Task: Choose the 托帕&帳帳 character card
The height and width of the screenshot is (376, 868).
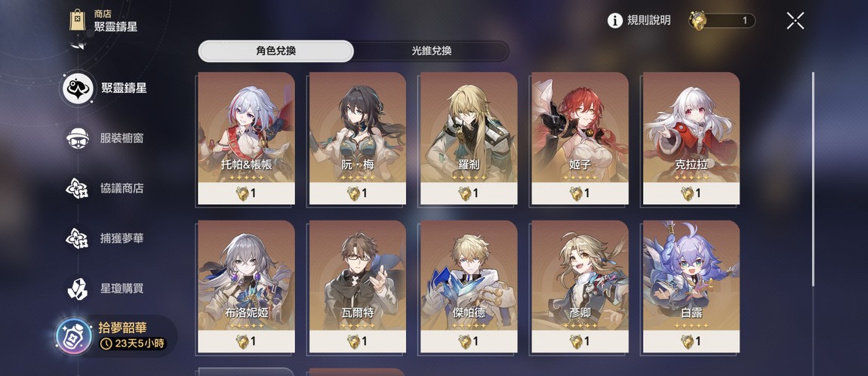Action: tap(246, 138)
